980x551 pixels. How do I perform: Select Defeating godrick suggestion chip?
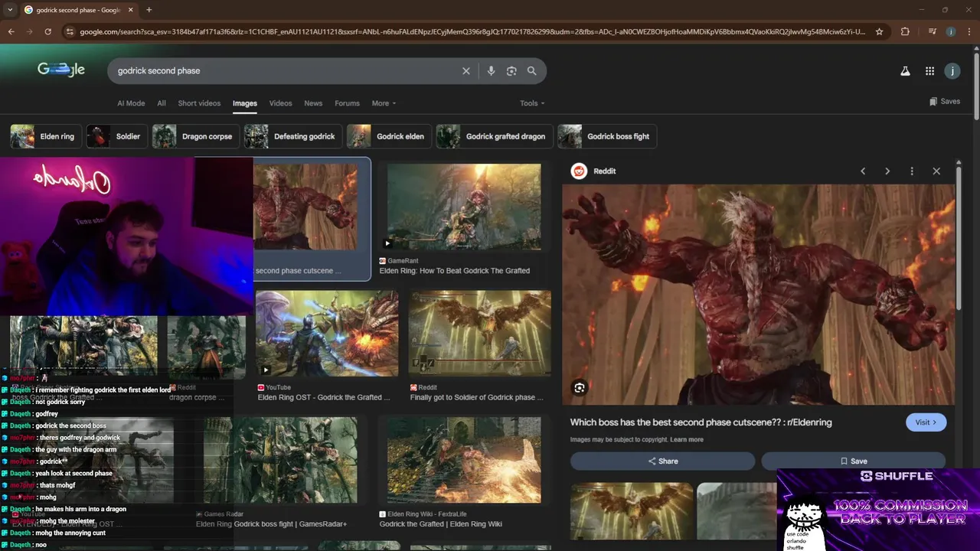click(292, 136)
